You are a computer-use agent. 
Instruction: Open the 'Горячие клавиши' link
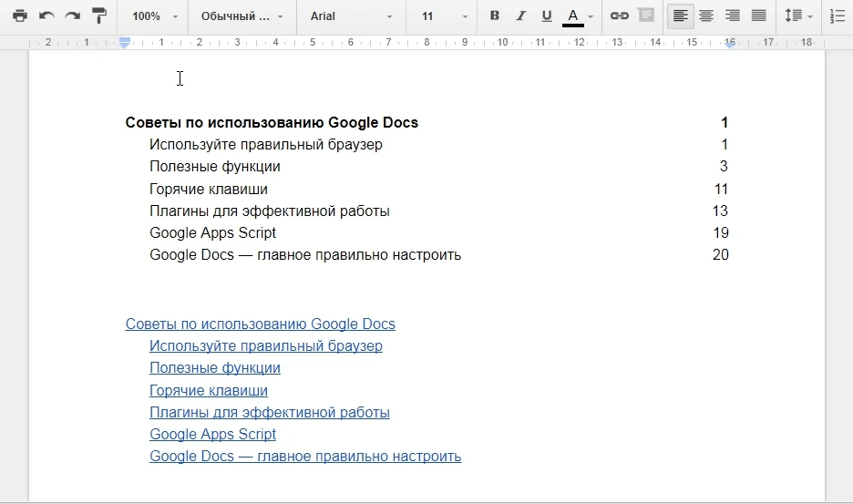[209, 390]
